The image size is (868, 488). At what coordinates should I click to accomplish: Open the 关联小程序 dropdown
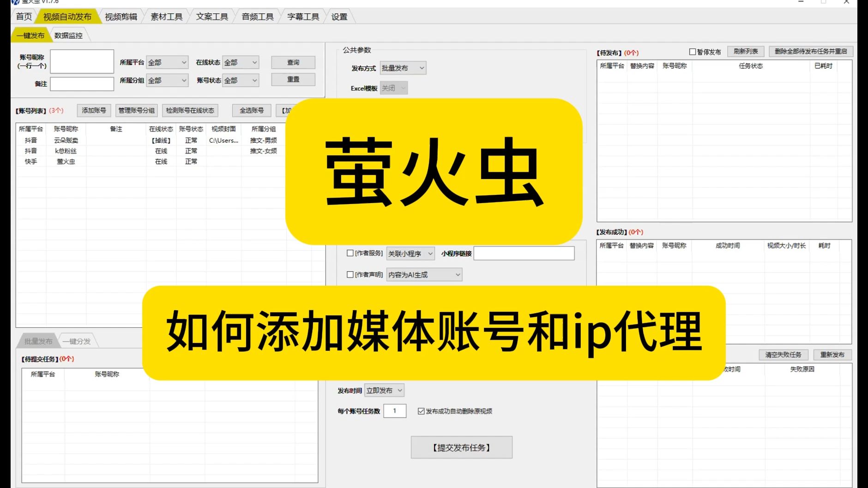(x=410, y=253)
